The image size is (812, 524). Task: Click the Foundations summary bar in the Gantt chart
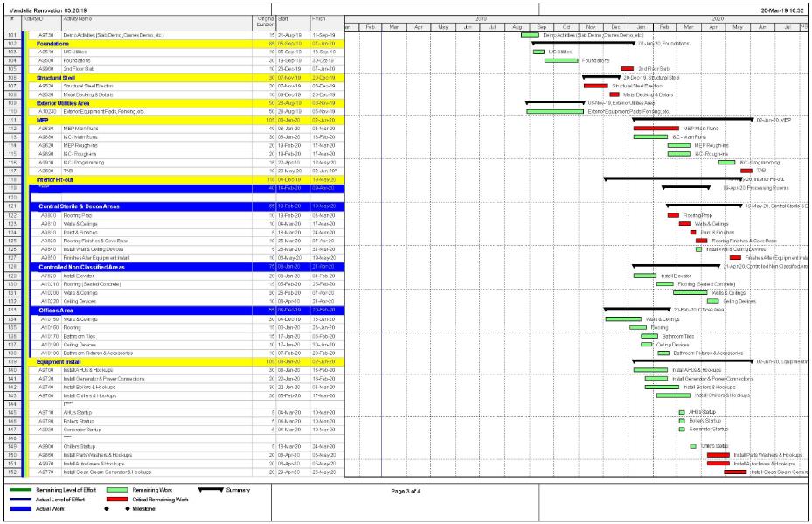pyautogui.click(x=583, y=42)
